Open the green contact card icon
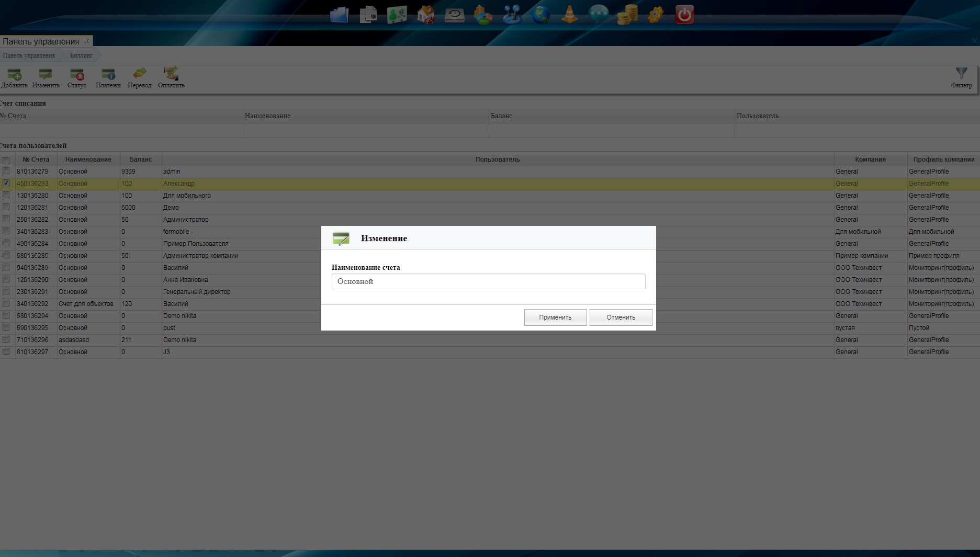Viewport: 980px width, 557px height. pos(397,14)
